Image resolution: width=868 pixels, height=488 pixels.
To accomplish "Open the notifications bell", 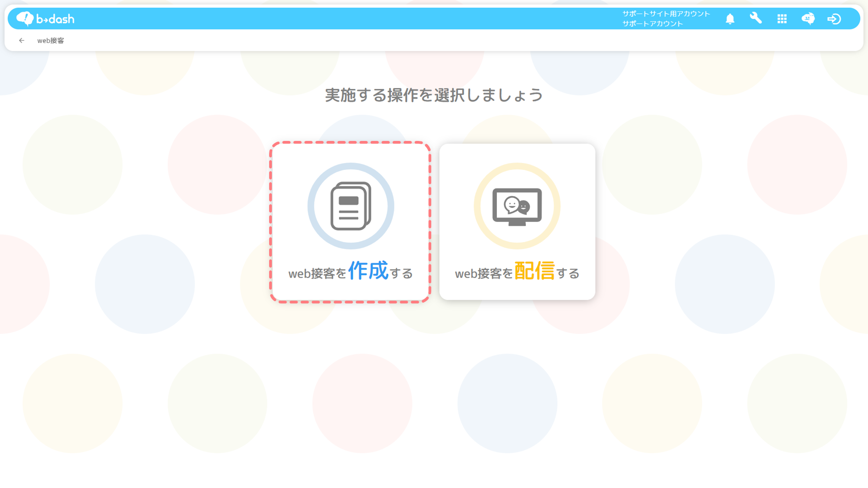I will click(730, 19).
